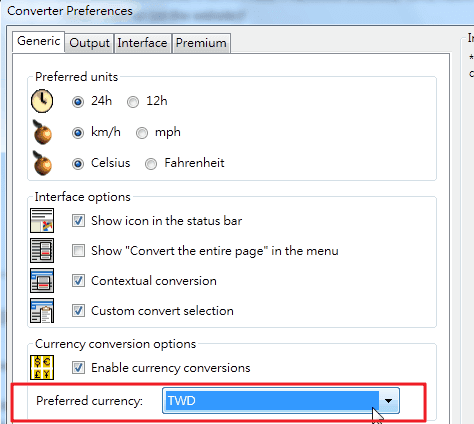Click the apple icon beside Celsius
This screenshot has width=474, height=424.
pyautogui.click(x=42, y=163)
